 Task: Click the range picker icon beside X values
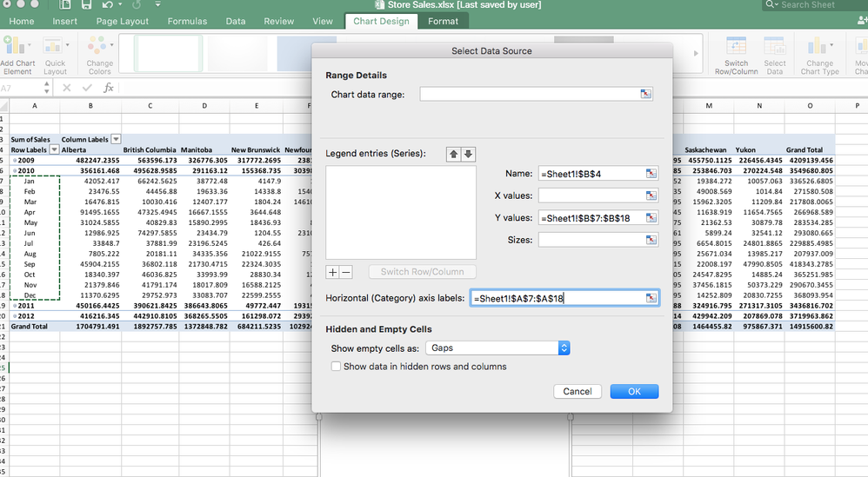(651, 195)
